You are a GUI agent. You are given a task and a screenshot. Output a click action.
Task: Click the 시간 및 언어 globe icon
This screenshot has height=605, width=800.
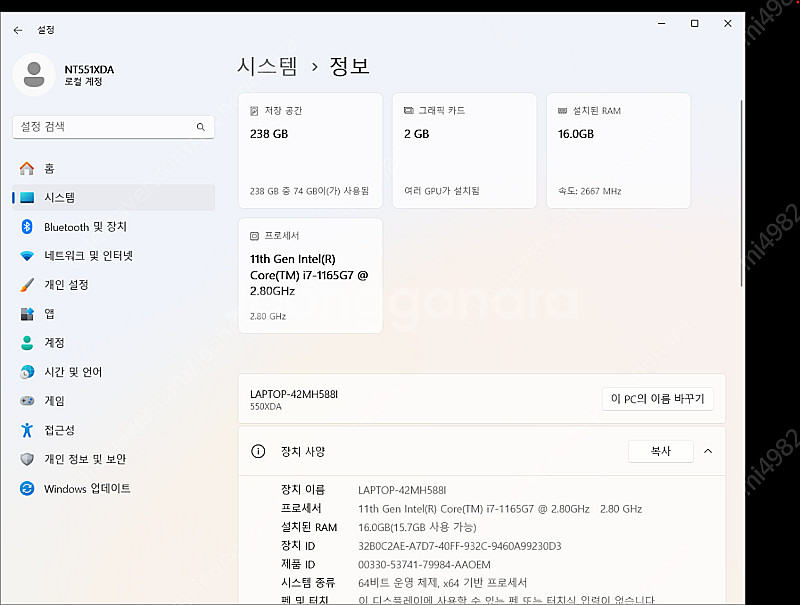click(x=27, y=372)
